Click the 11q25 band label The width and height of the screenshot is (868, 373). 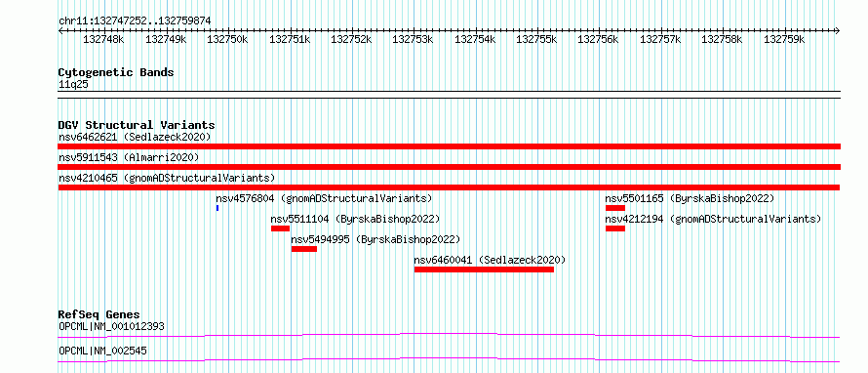coord(73,85)
